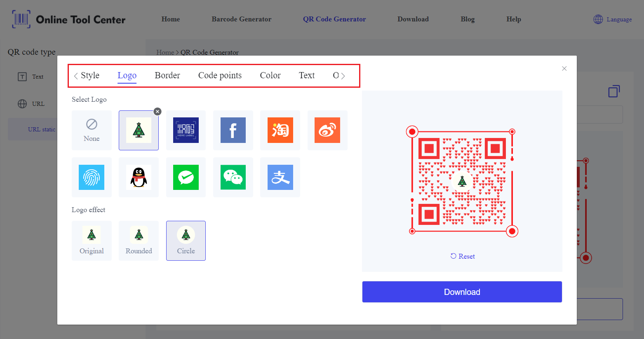Click the Reset link under QR preview

(462, 256)
